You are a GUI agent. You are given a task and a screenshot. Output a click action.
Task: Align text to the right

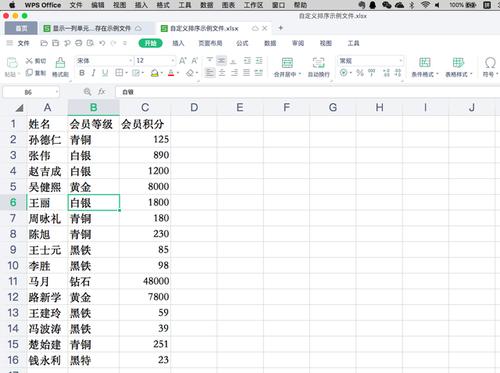click(234, 73)
